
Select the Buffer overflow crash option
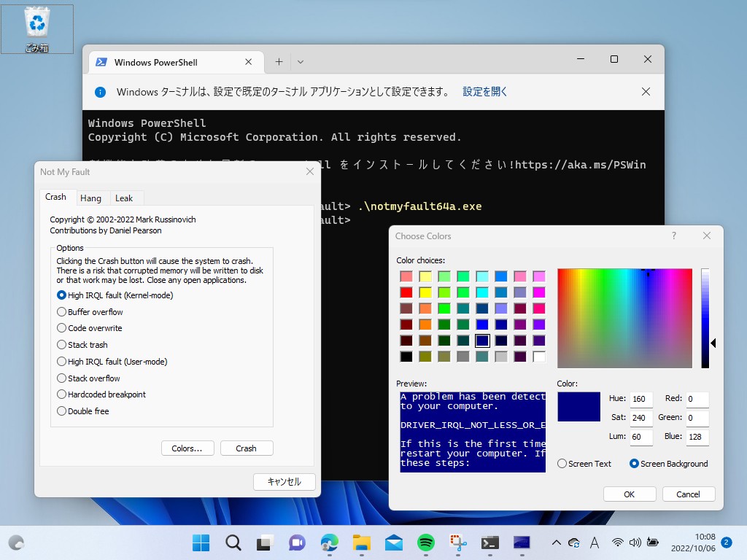(61, 311)
